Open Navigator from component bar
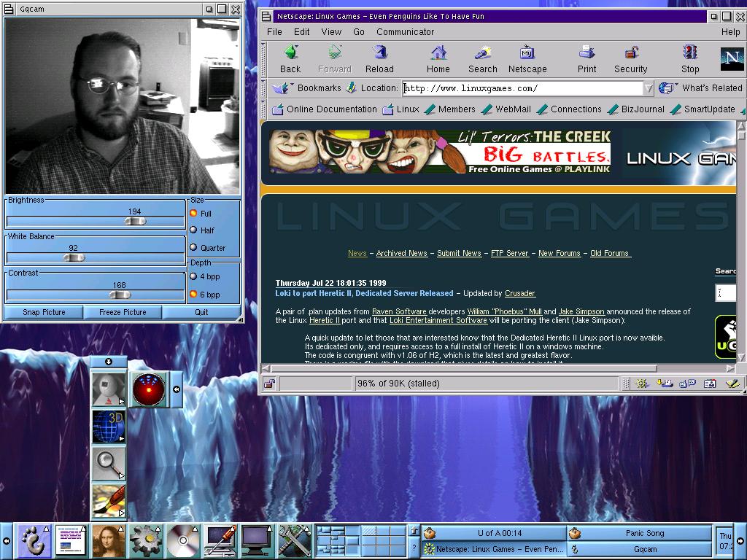 641,384
